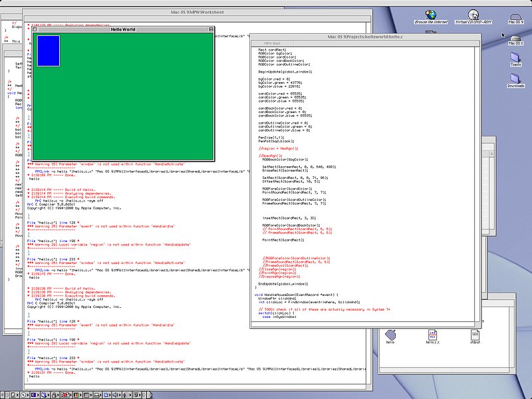The height and width of the screenshot is (399, 532).
Task: Click the line 'BeginUpdate(global_window);'
Action: [285, 72]
